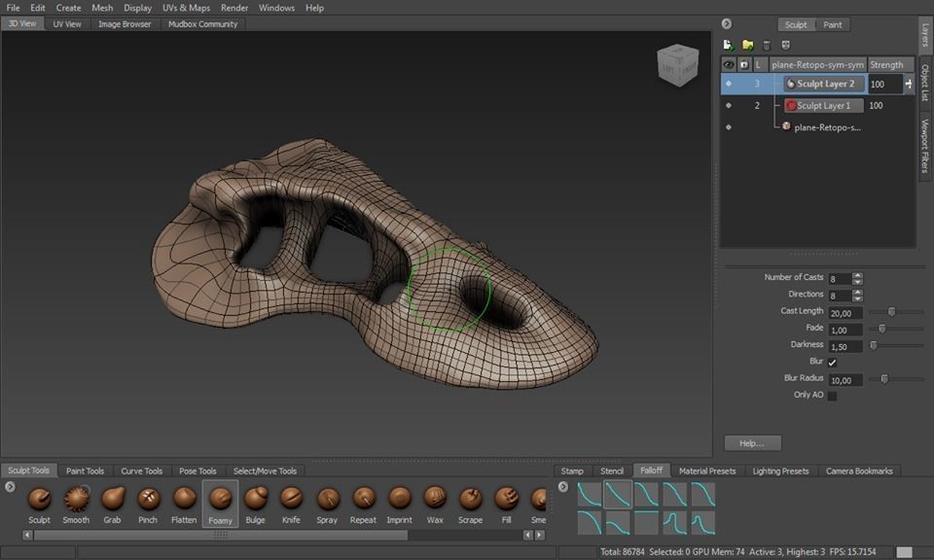Click the tool tray horizontal scrollbar
Screen dimensions: 934x560
[221, 535]
